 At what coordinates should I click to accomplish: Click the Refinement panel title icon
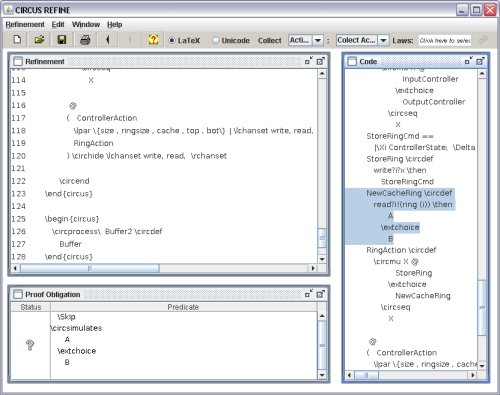pyautogui.click(x=18, y=61)
